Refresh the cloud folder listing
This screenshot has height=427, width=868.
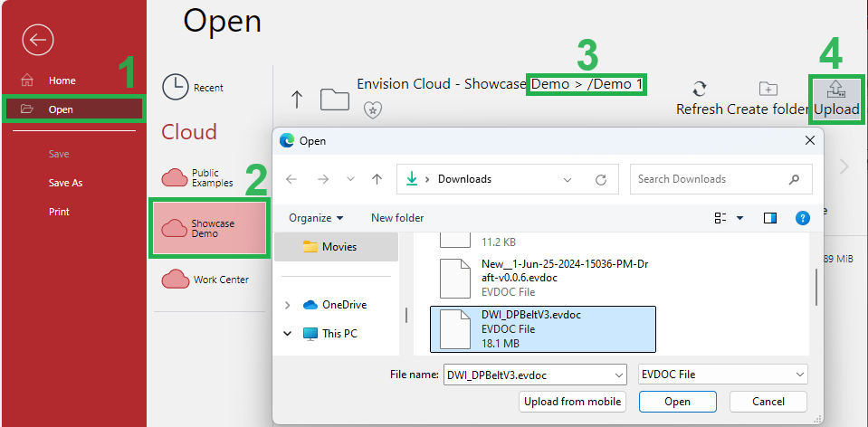tap(700, 99)
